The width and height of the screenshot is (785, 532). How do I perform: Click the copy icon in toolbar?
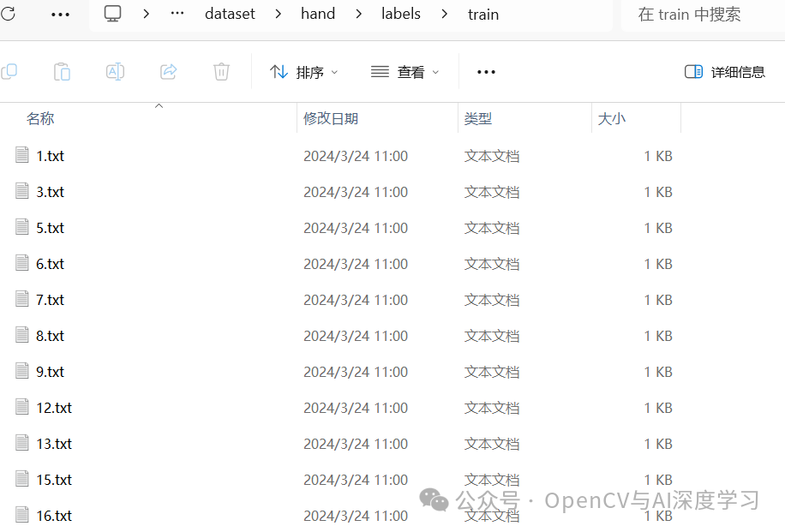pyautogui.click(x=9, y=72)
